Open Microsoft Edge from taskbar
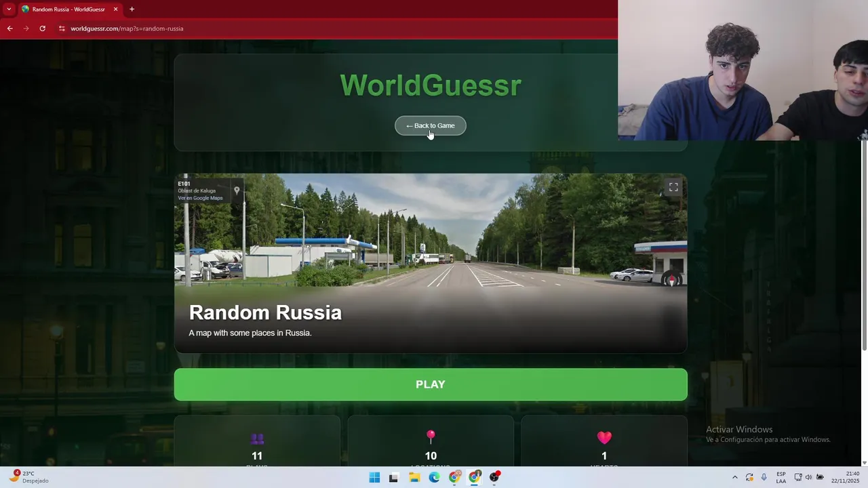 point(434,477)
